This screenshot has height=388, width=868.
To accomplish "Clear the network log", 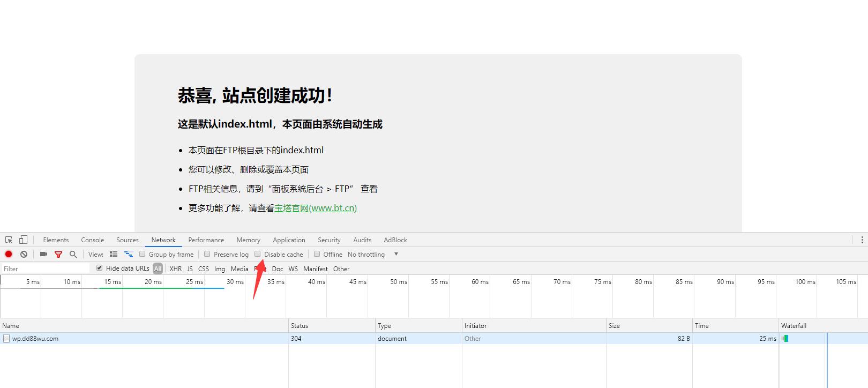I will [x=24, y=254].
